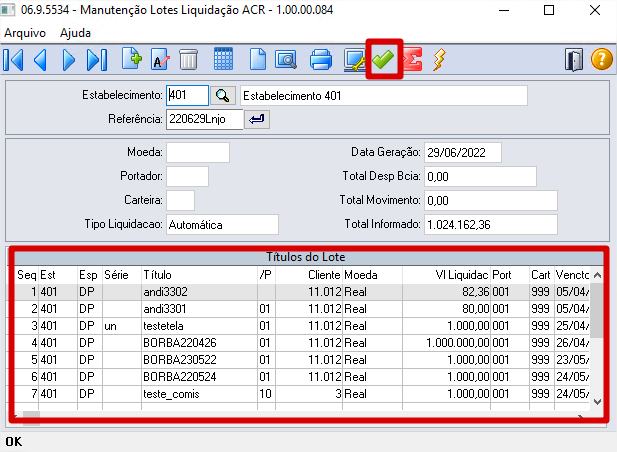
Task: Go to the previous record
Action: pyautogui.click(x=41, y=60)
